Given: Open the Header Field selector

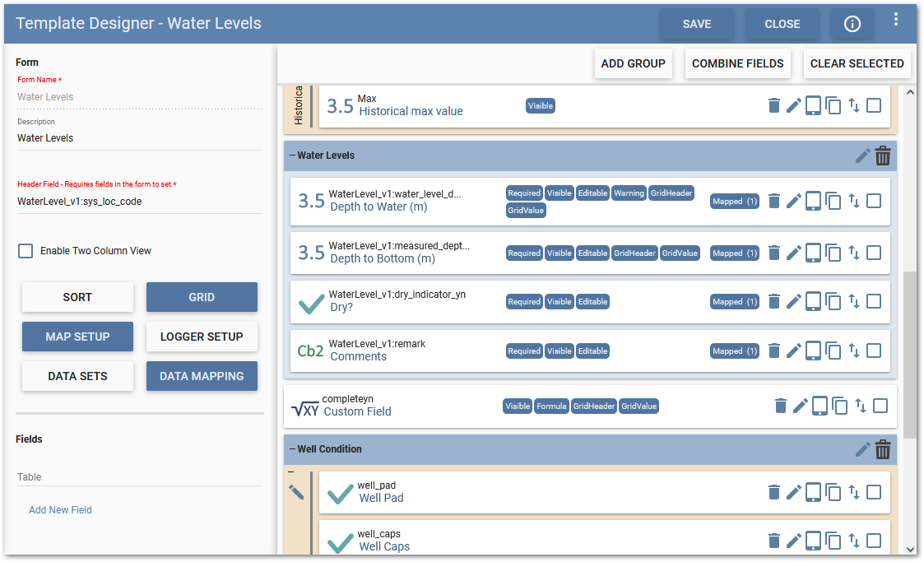Looking at the screenshot, I should (x=139, y=202).
